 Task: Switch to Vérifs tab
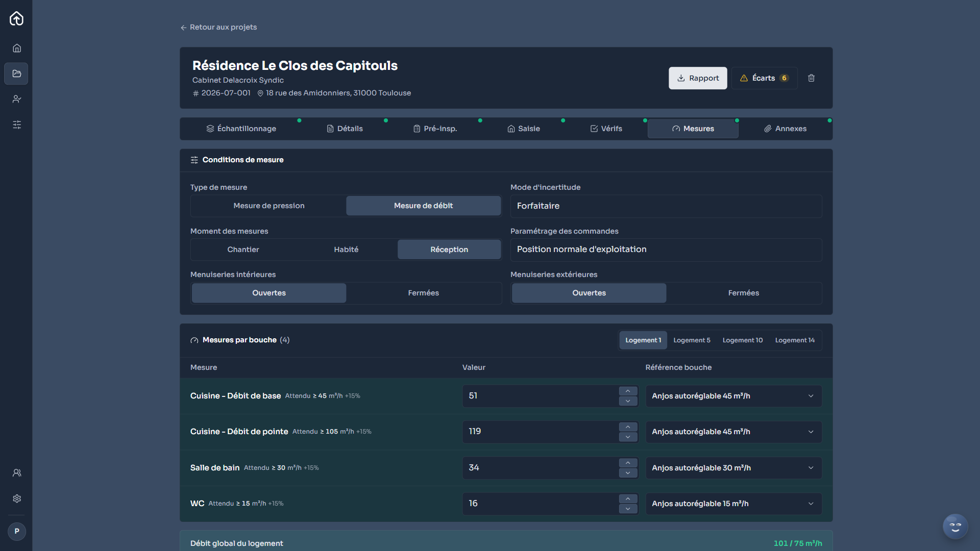click(x=606, y=129)
